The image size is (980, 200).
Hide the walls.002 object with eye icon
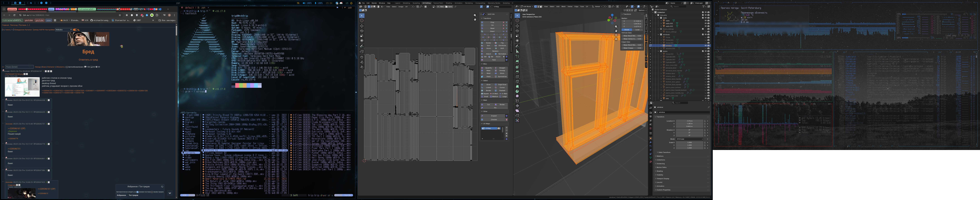[x=706, y=23]
